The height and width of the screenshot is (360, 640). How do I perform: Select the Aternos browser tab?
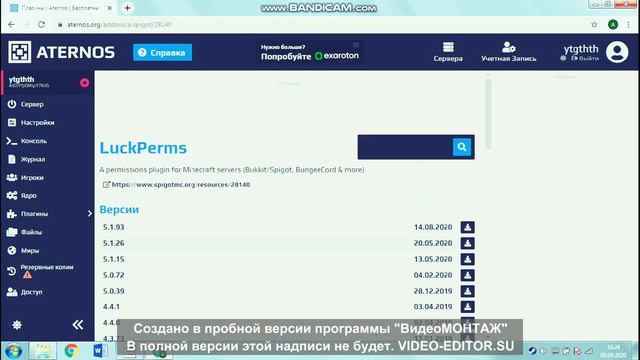(61, 8)
